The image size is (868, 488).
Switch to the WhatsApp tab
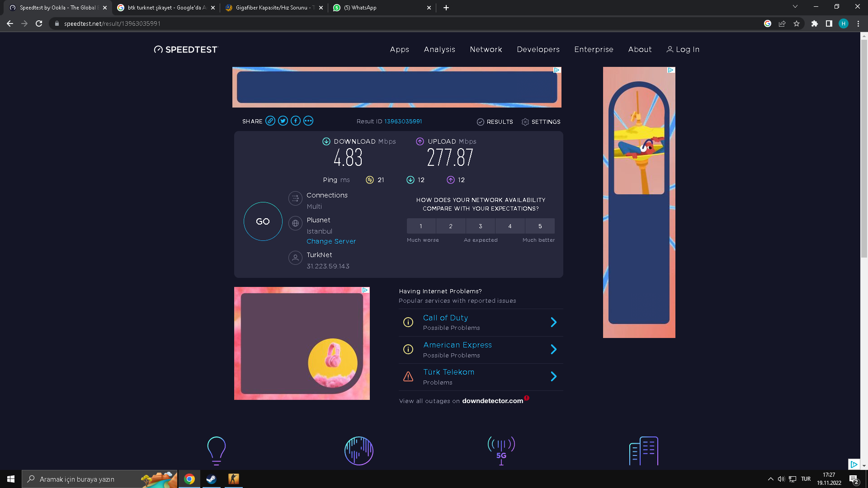click(382, 8)
